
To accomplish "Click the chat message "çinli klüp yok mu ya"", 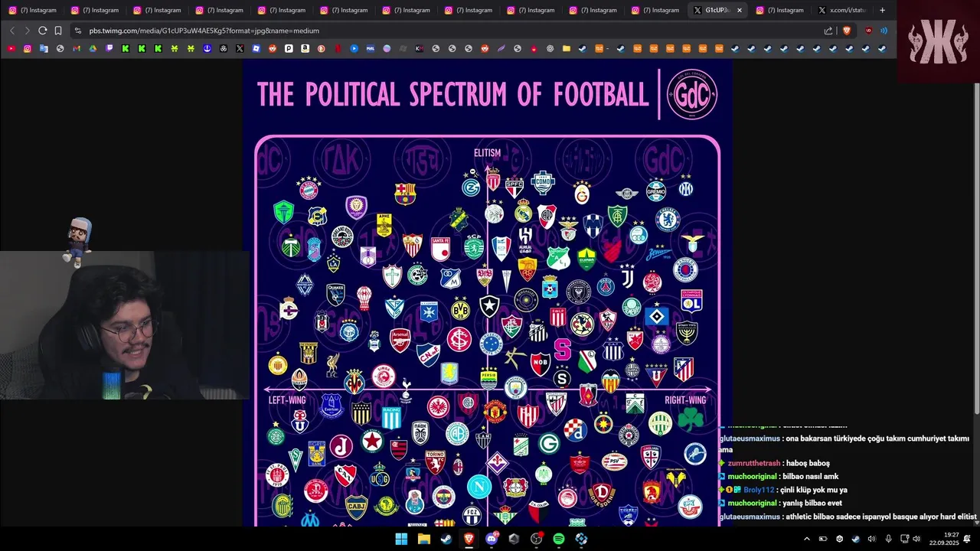I will coord(814,490).
